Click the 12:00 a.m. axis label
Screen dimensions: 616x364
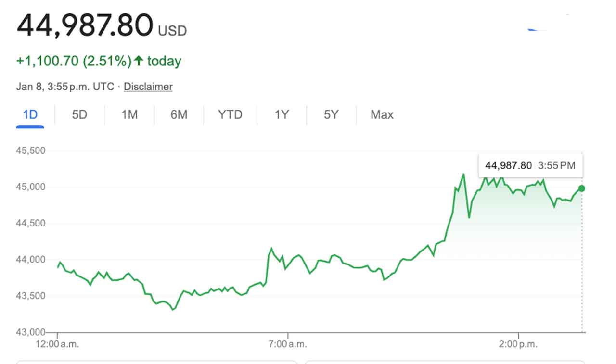(x=58, y=344)
